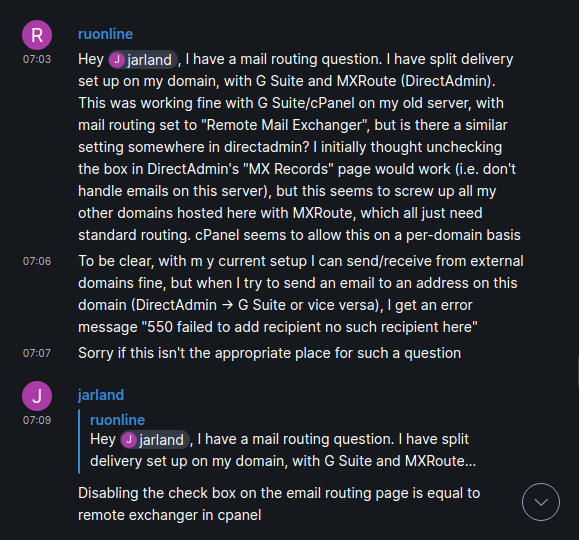Click the small J icon in first jarland mention
This screenshot has height=540, width=579.
coord(117,59)
